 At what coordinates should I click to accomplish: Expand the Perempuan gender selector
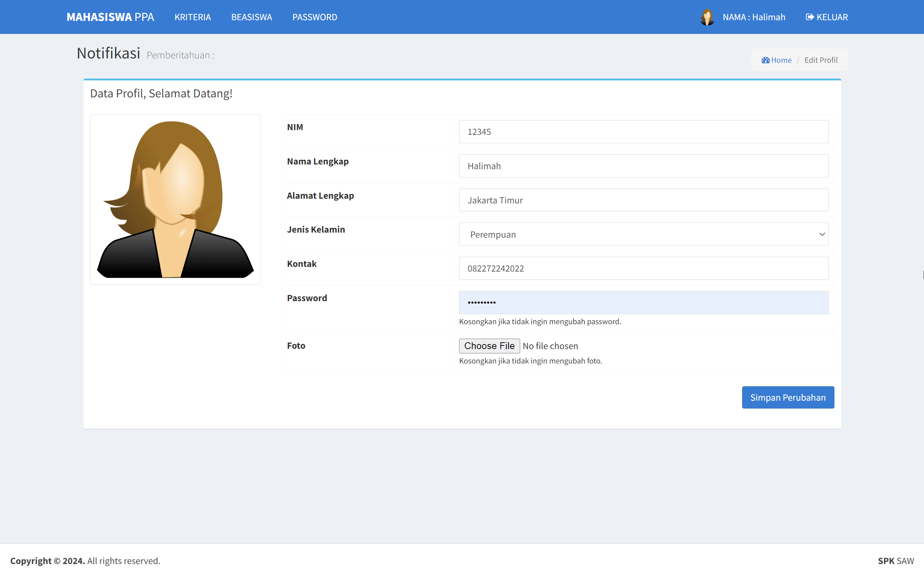pyautogui.click(x=643, y=234)
